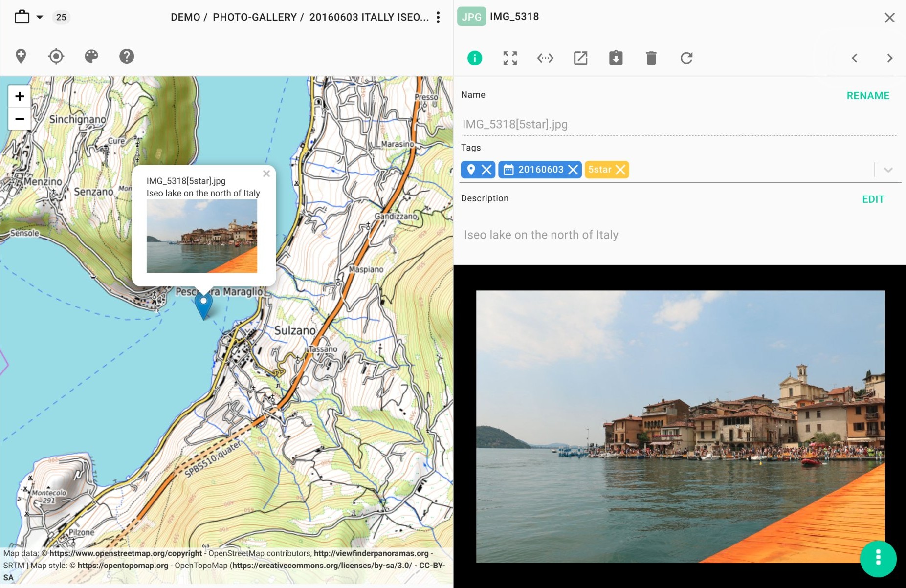Click the add location pin icon
The width and height of the screenshot is (906, 588).
[x=21, y=56]
